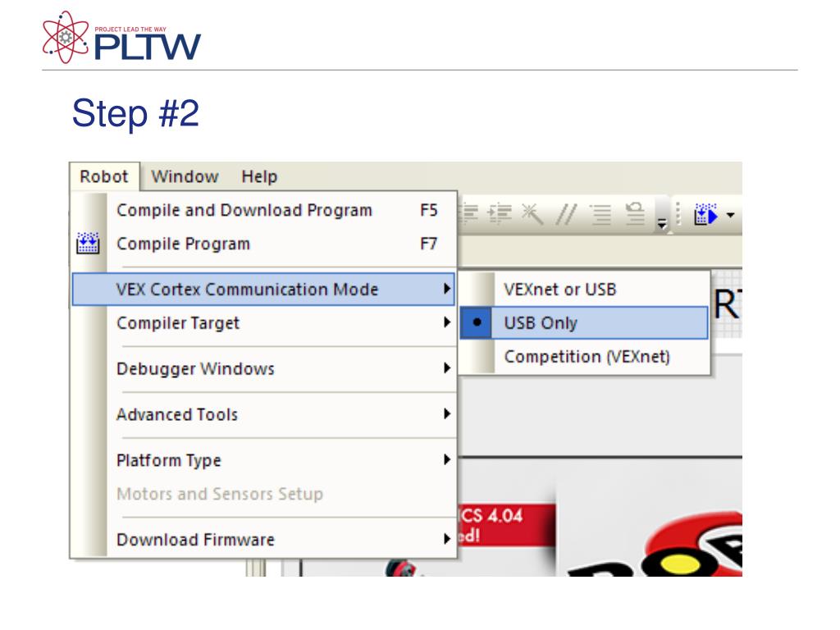Screen dimensions: 840x630
Task: Click the USB Only radio bullet
Action: [477, 322]
